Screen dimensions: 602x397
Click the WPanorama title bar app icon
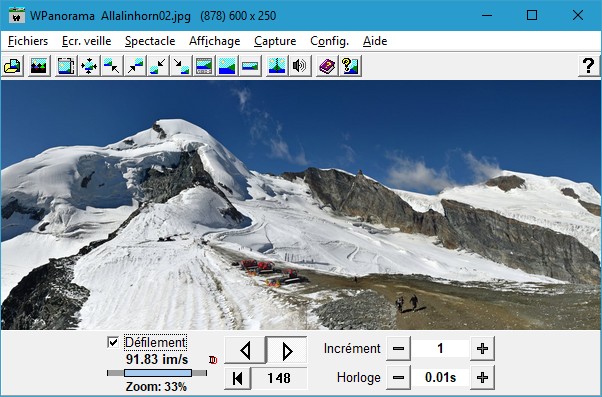[17, 15]
